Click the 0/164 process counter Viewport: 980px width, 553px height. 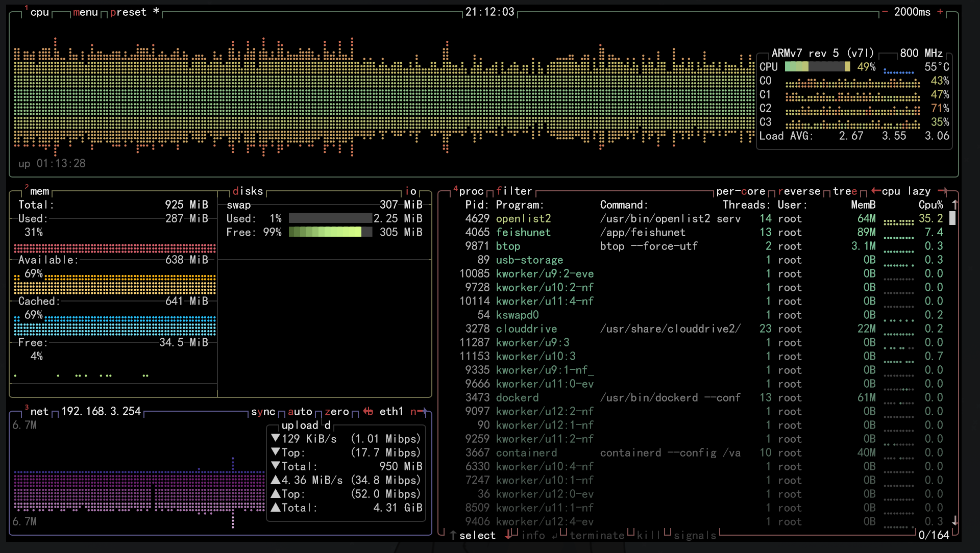pyautogui.click(x=934, y=535)
